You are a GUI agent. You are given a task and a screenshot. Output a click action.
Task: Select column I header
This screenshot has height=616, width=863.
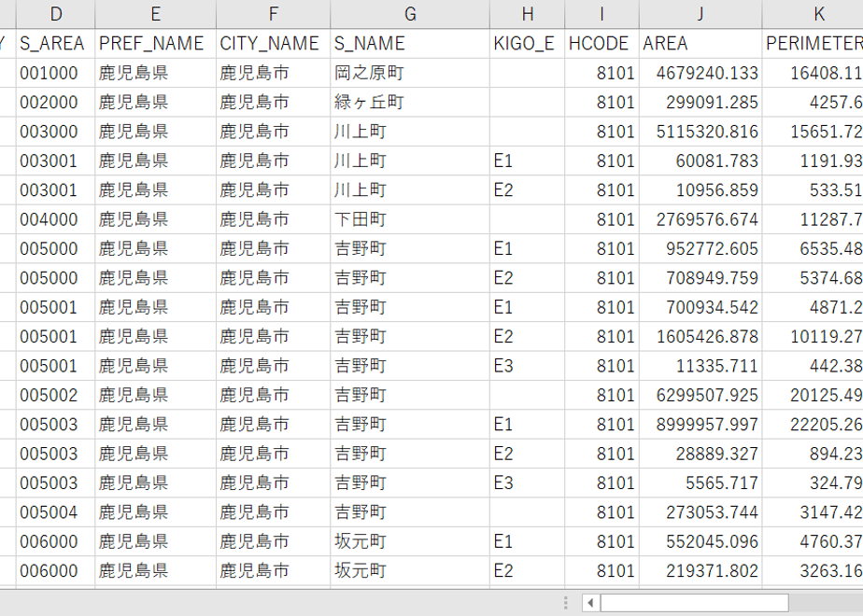[x=602, y=14]
